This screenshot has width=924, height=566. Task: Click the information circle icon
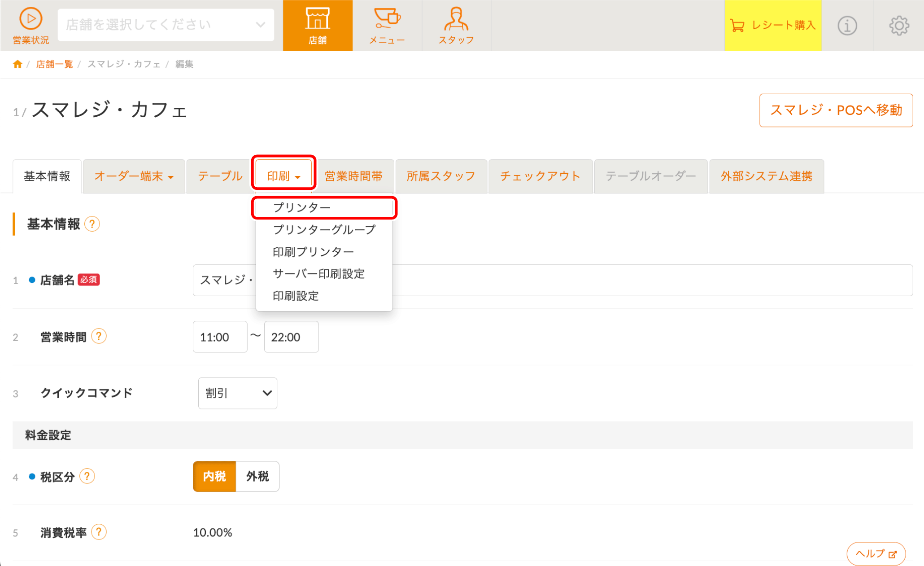coord(847,26)
